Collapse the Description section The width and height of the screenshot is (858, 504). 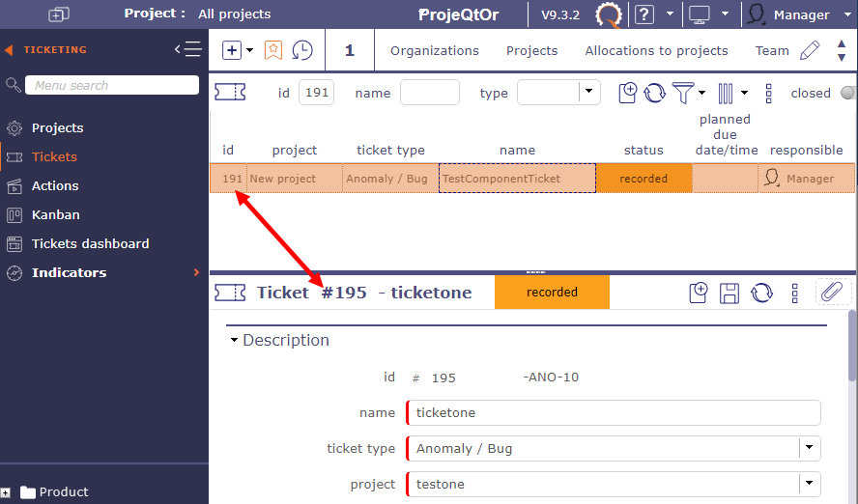coord(234,340)
